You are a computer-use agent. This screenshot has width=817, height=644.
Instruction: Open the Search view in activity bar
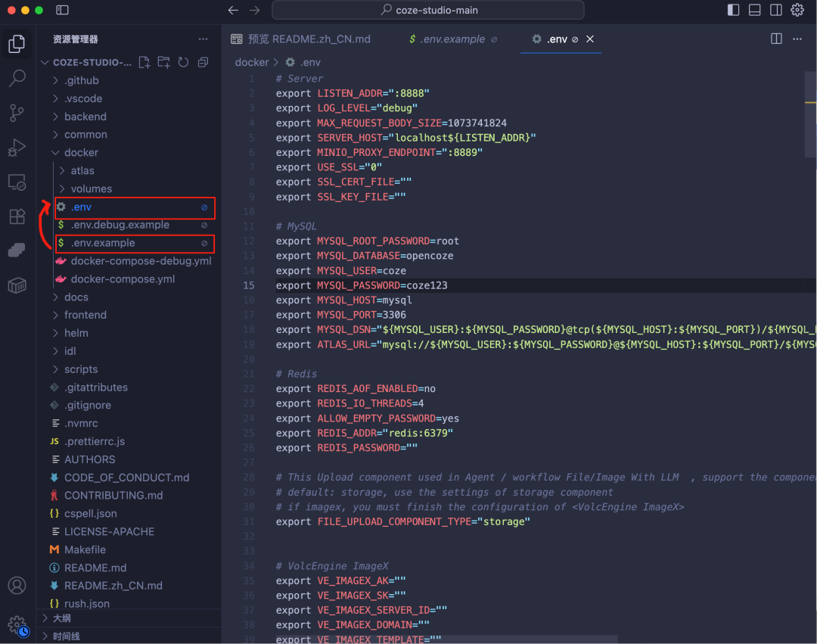point(17,78)
